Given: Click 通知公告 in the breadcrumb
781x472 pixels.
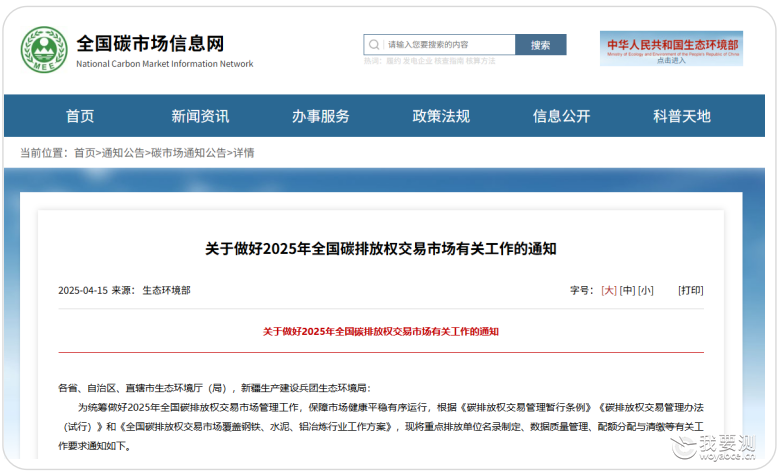Looking at the screenshot, I should click(x=123, y=153).
